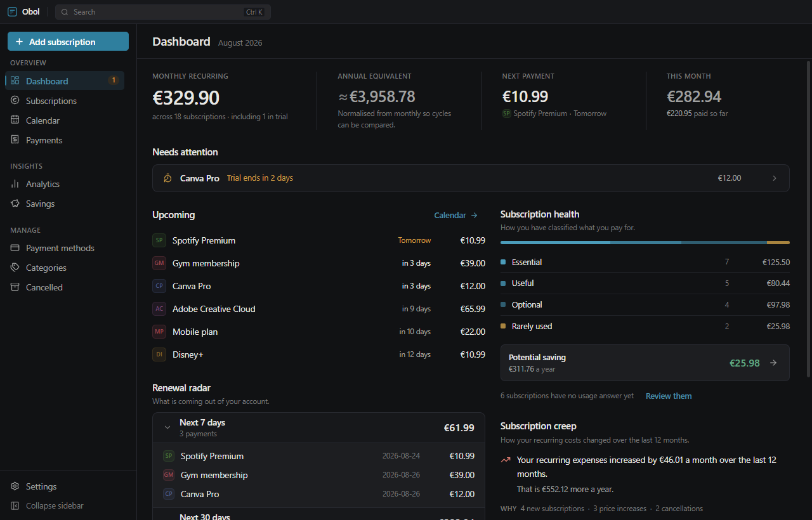Click the GM avatar in Upcoming list
This screenshot has height=520, width=812.
point(159,263)
